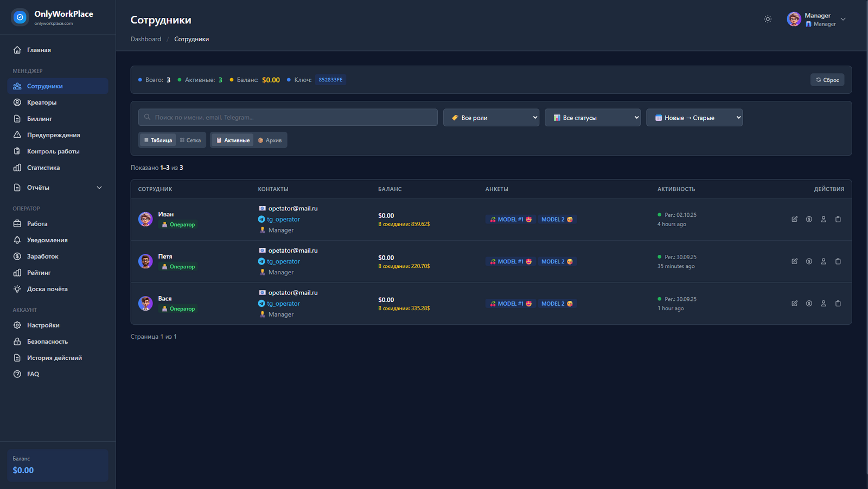Open the Все статусы dropdown
The image size is (868, 489).
pyautogui.click(x=592, y=118)
